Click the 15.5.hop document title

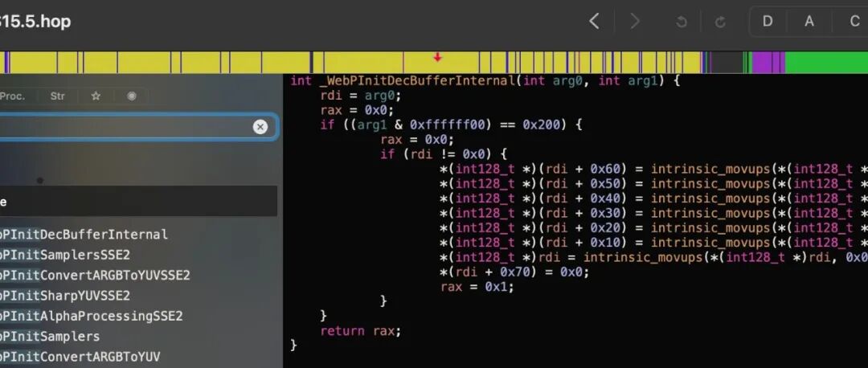(x=35, y=22)
